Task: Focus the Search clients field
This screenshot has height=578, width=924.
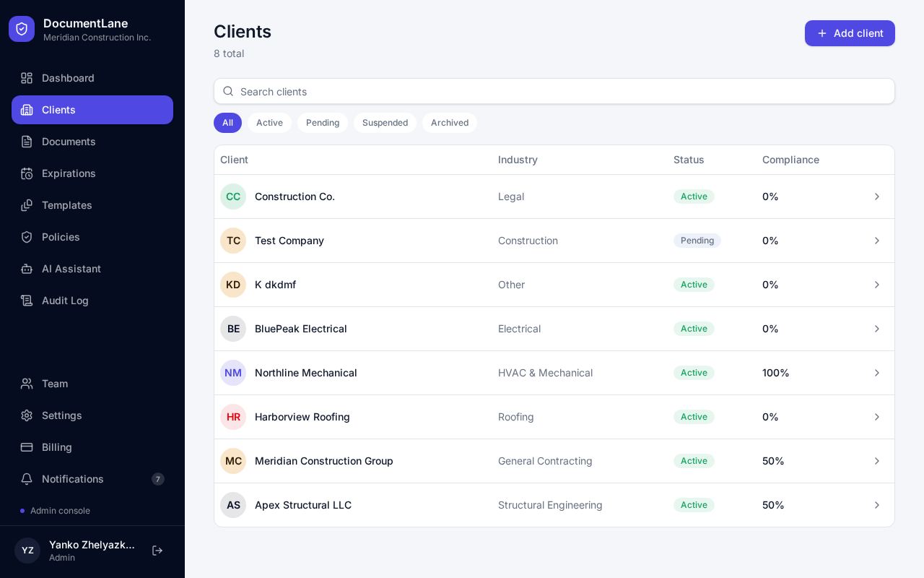Action: (554, 91)
